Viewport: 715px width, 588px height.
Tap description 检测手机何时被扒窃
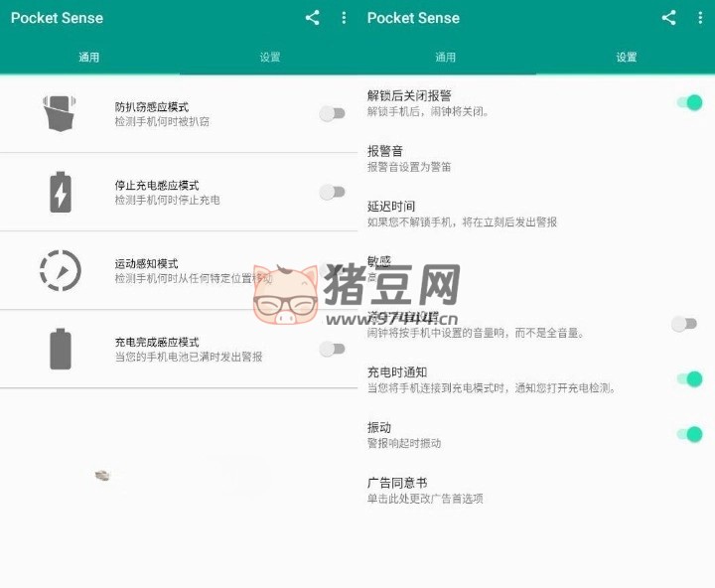[162, 122]
